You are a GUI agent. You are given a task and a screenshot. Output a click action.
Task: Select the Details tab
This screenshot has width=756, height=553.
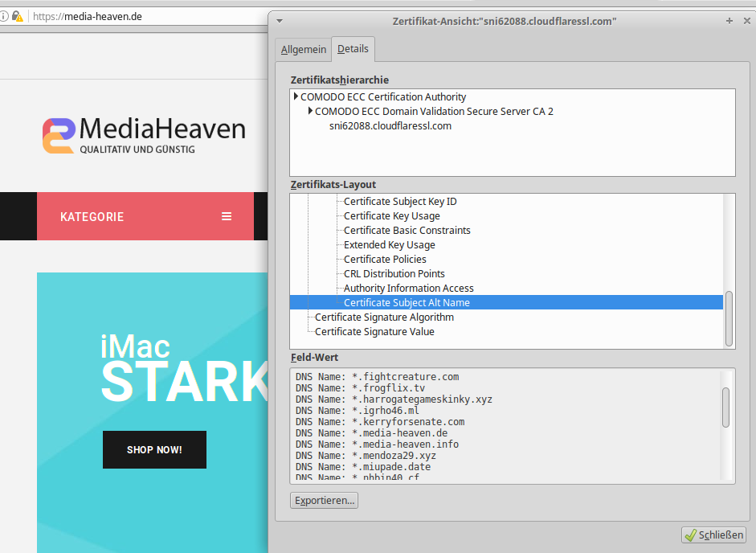[x=353, y=49]
